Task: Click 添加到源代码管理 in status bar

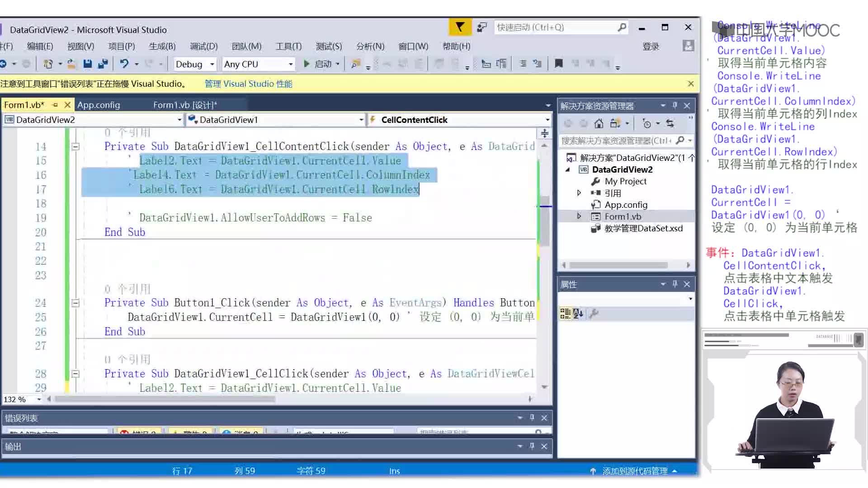Action: [635, 471]
